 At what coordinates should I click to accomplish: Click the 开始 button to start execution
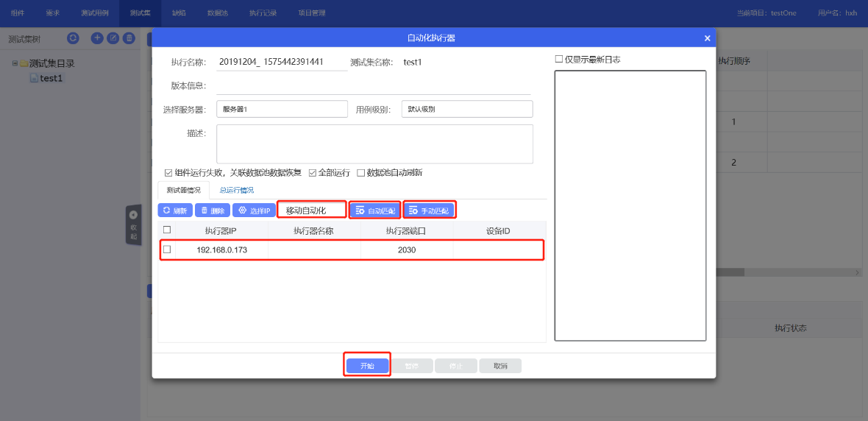tap(367, 366)
